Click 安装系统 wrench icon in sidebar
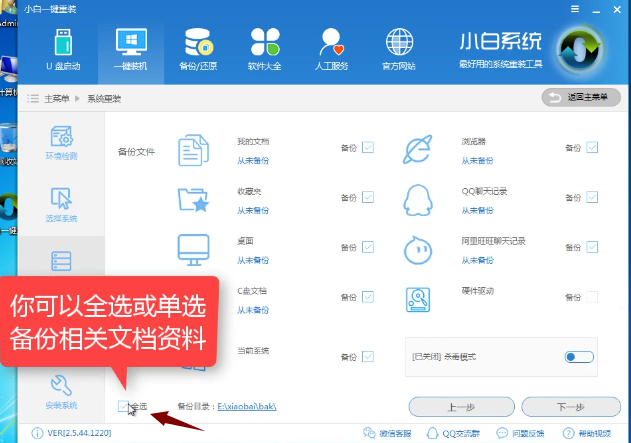The width and height of the screenshot is (631, 443). [62, 391]
